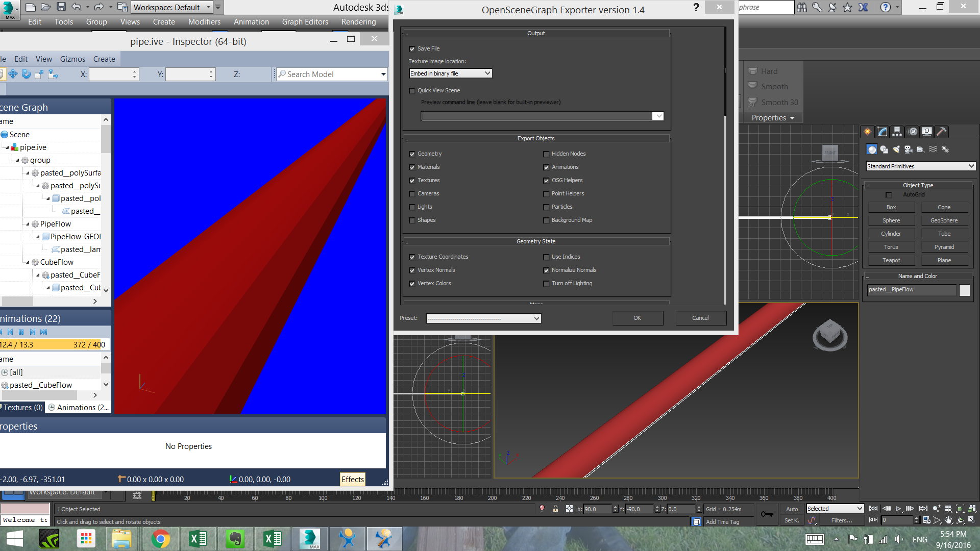Expand the Properties dropdown in the ribbon
980x551 pixels.
pyautogui.click(x=773, y=118)
